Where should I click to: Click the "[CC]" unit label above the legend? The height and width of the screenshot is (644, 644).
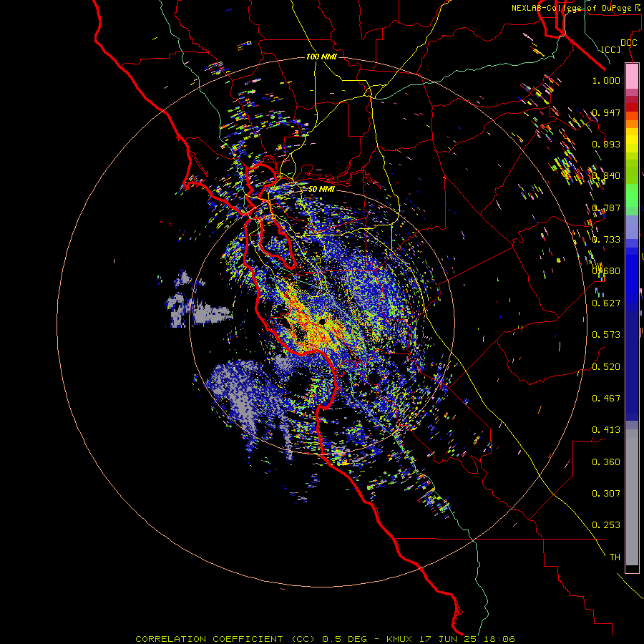click(x=611, y=49)
